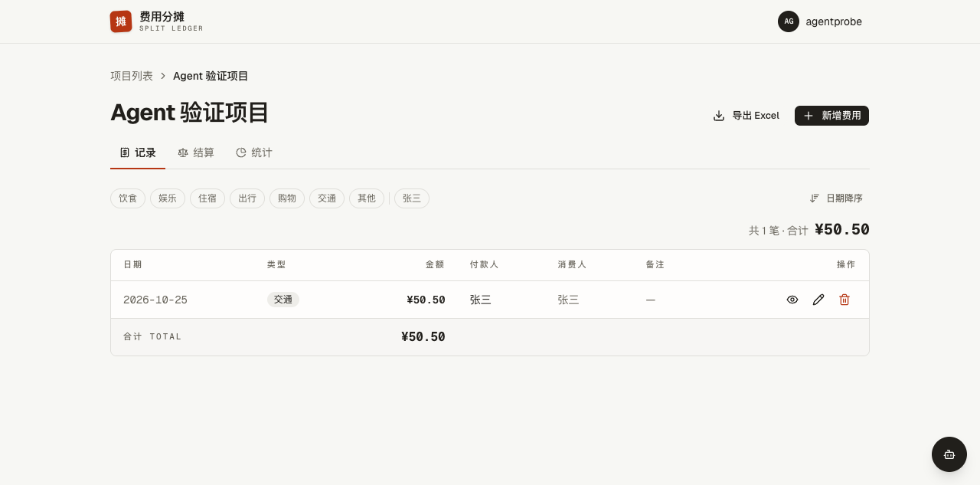Click the 日期 column header
Image resolution: width=980 pixels, height=485 pixels.
point(132,264)
